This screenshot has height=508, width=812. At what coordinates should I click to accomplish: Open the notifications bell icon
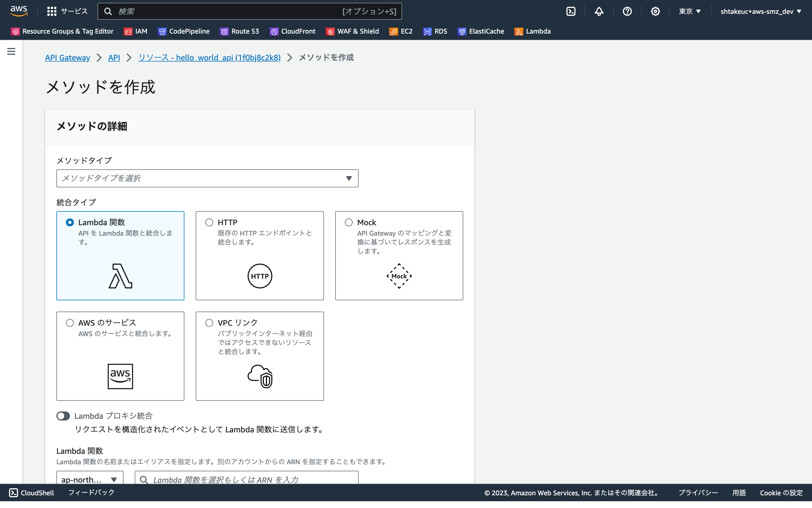coord(599,11)
